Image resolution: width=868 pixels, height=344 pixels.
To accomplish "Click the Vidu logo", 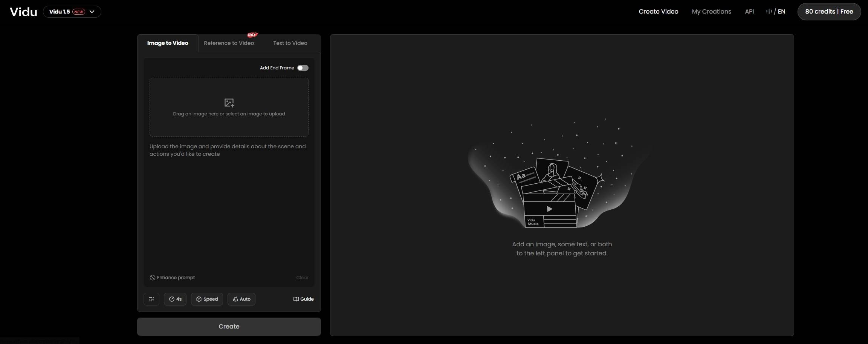I will click(x=23, y=12).
